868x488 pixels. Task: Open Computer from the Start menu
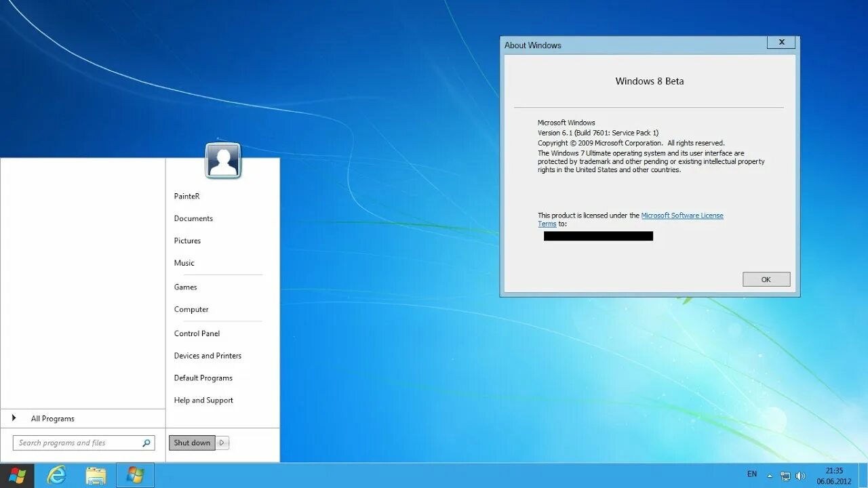pyautogui.click(x=191, y=309)
